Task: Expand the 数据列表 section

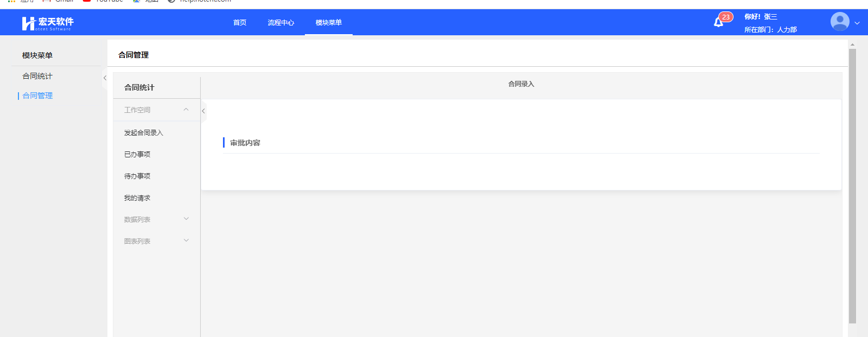Action: click(x=156, y=219)
